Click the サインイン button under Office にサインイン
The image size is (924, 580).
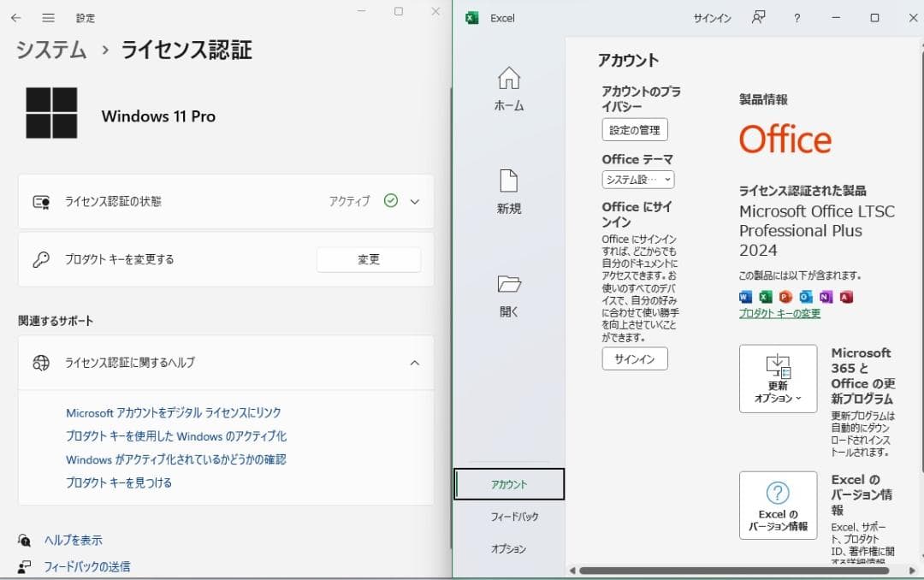[634, 358]
